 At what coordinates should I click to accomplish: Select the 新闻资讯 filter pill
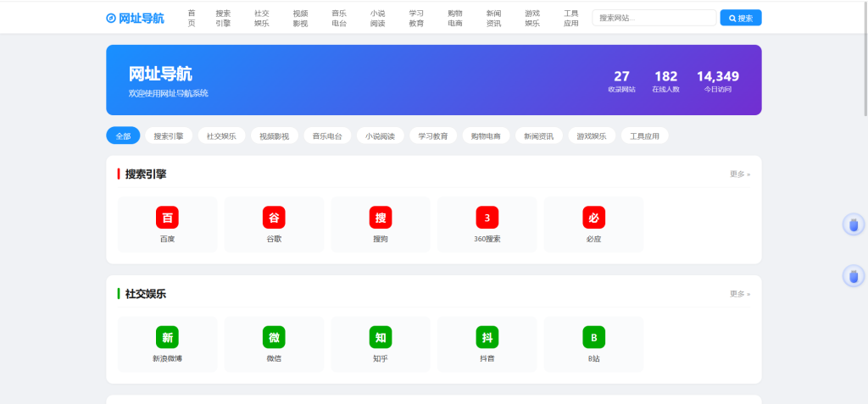pos(538,136)
